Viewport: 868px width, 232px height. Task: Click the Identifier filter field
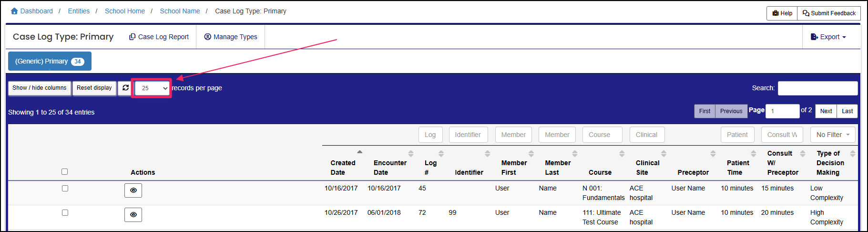pos(468,135)
